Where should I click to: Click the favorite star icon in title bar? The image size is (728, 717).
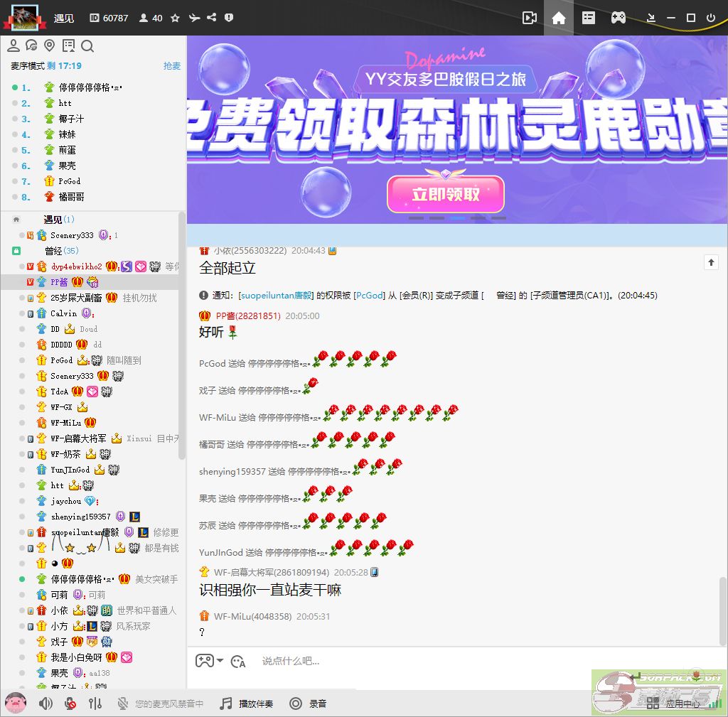[x=175, y=18]
